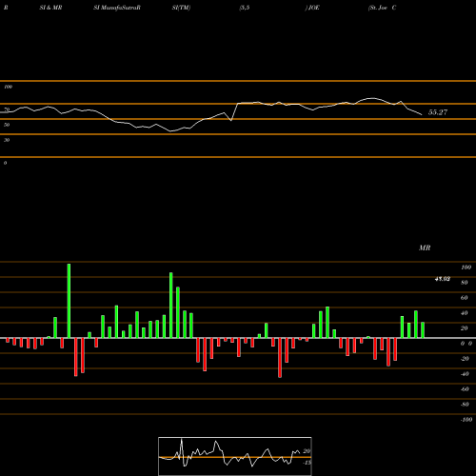Click the last green bar in MR histogram
This screenshot has height=476, width=476.
[x=423, y=330]
